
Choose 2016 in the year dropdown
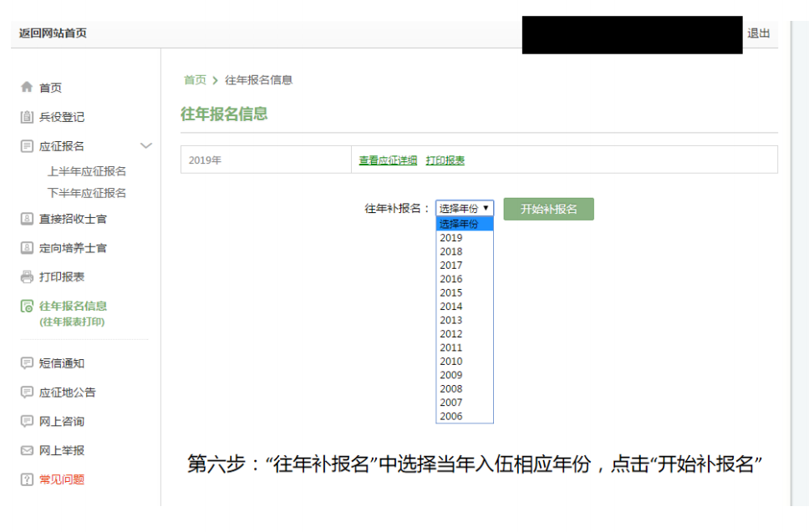[465, 279]
